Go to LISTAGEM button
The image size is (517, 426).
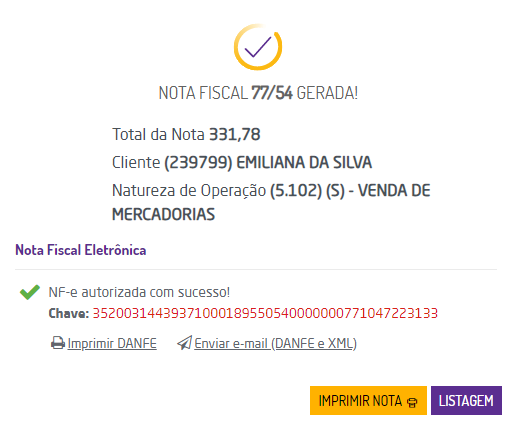click(466, 401)
